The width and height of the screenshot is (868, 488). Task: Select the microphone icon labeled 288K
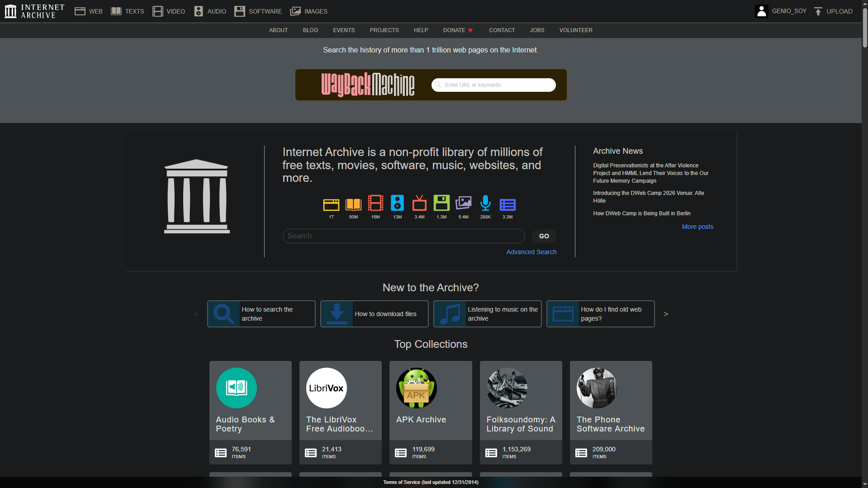[x=485, y=204]
